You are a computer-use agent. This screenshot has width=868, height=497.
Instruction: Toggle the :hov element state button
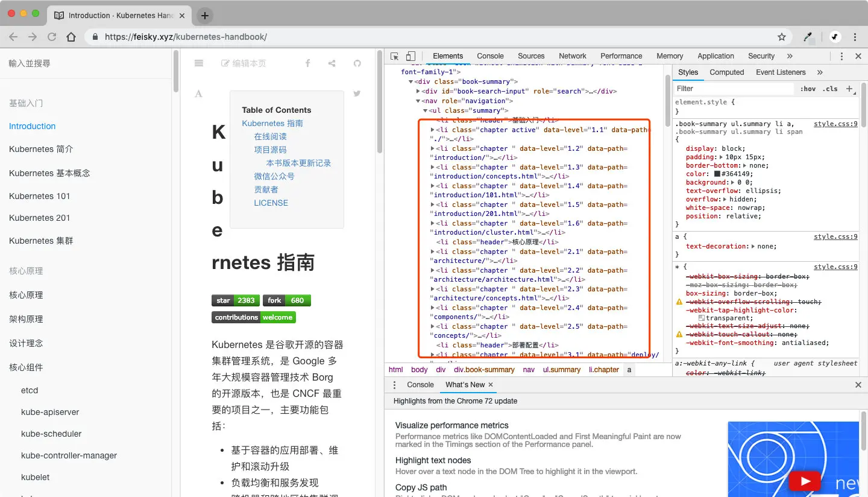(x=808, y=89)
